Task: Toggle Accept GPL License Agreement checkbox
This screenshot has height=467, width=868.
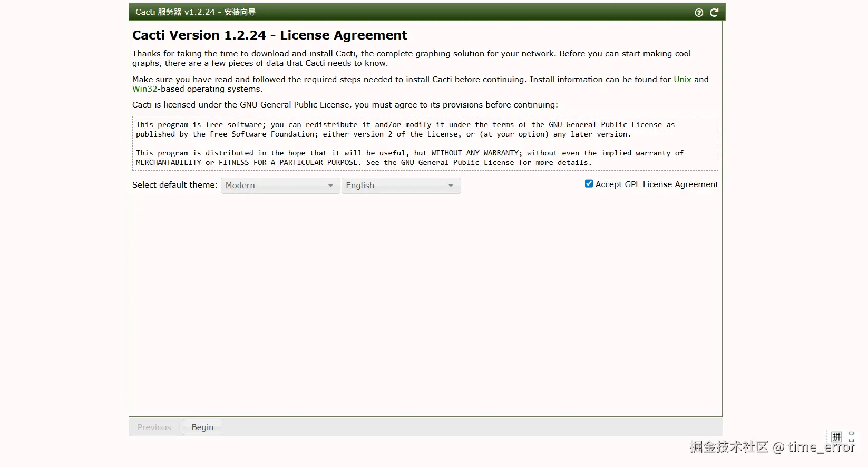Action: coord(589,183)
